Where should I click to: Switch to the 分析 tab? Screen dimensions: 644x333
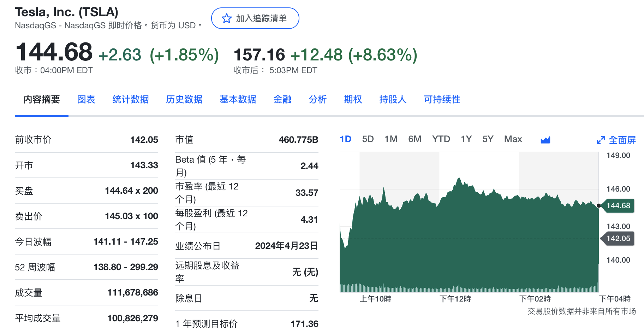(317, 100)
